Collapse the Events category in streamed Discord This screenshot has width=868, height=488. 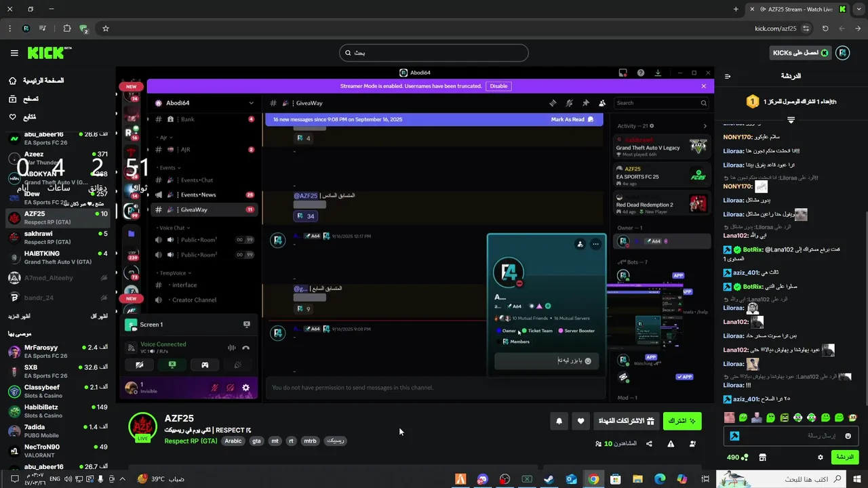(x=167, y=167)
